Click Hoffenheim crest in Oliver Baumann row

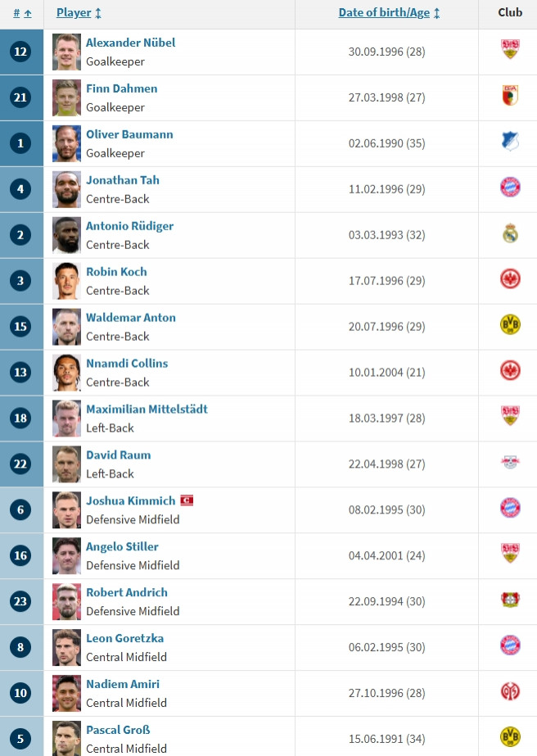point(510,143)
